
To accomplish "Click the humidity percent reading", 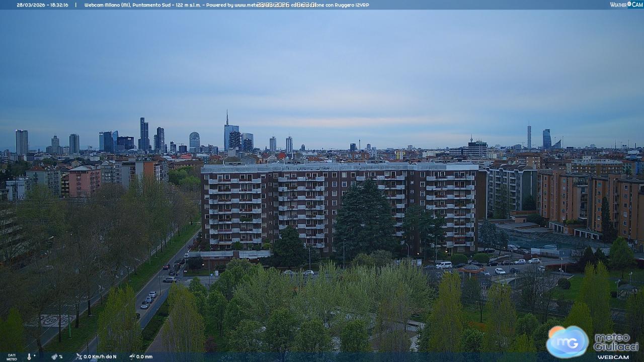I will point(61,356).
